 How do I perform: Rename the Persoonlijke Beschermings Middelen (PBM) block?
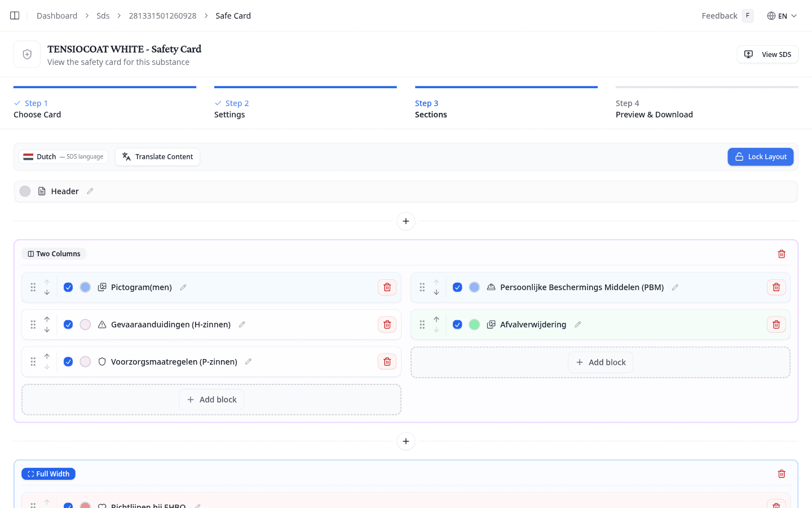pyautogui.click(x=675, y=287)
